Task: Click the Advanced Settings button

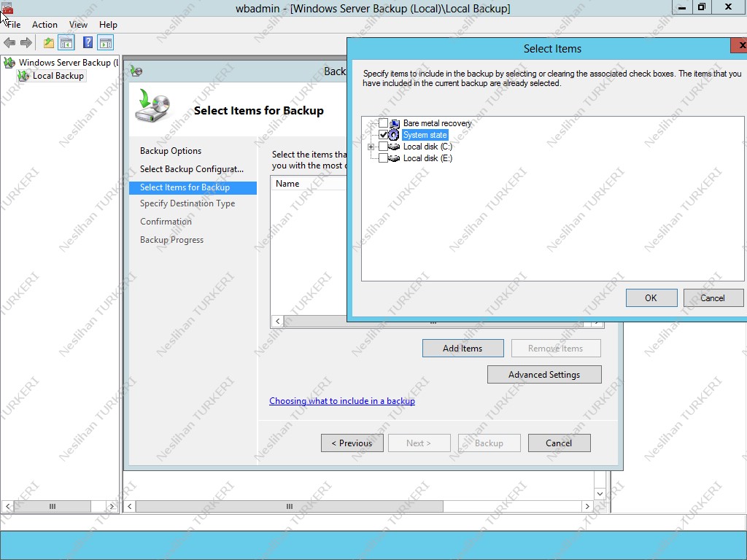Action: [x=543, y=374]
